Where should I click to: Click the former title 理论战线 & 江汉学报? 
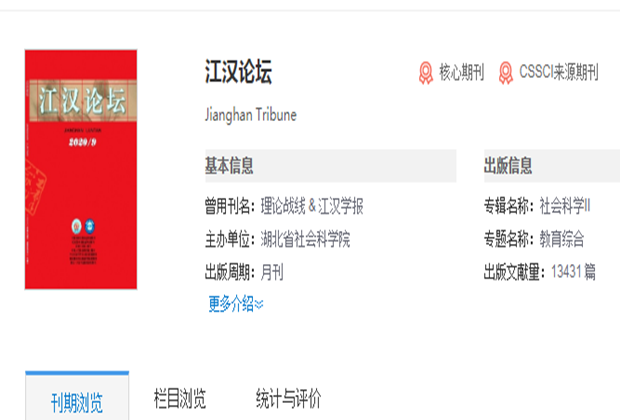pyautogui.click(x=312, y=207)
